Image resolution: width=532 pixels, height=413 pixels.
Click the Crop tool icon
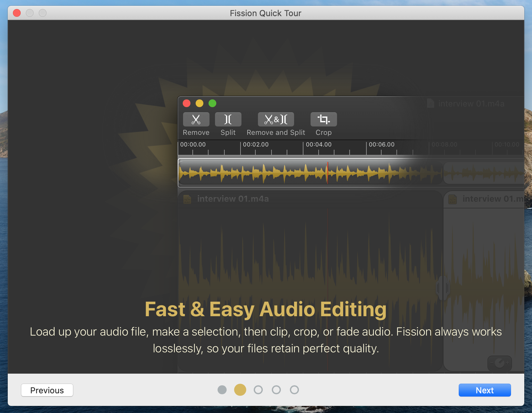tap(323, 119)
